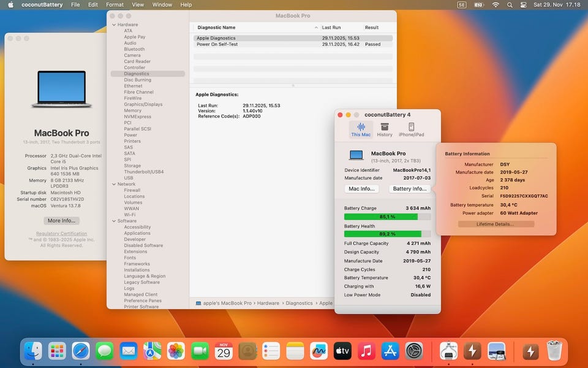The height and width of the screenshot is (368, 588).
Task: Open the History tab in coconutBattery
Action: coord(385,130)
